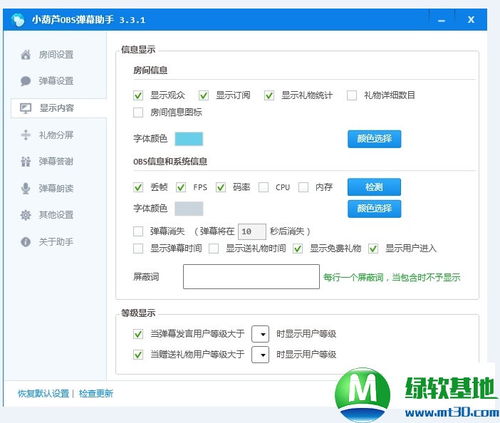Click the monitor icon for 显示内容

click(x=26, y=108)
